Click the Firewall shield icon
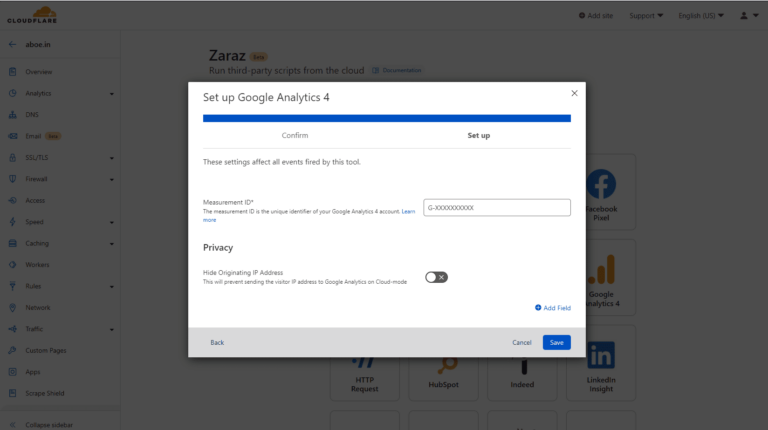Viewport: 768px width, 430px height. pos(13,179)
